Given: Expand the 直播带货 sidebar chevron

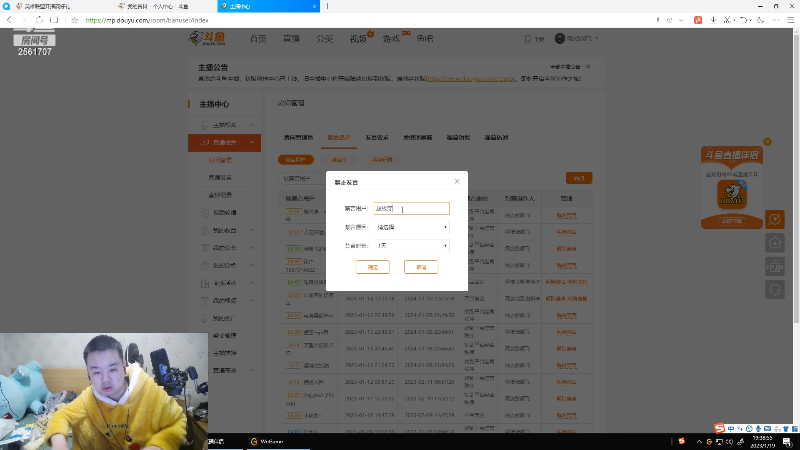Looking at the screenshot, I should pyautogui.click(x=252, y=370).
